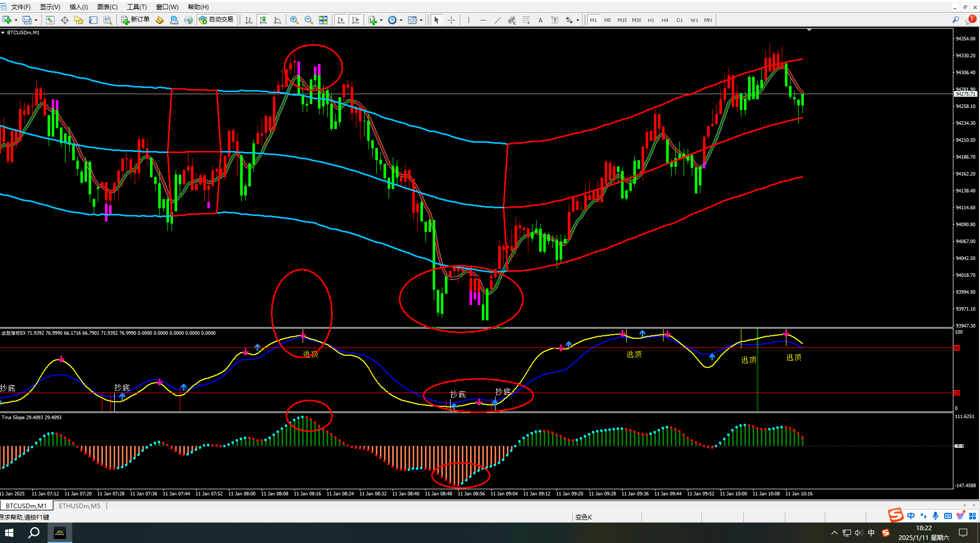
Task: Click the New Chart toolbar icon
Action: (7, 20)
